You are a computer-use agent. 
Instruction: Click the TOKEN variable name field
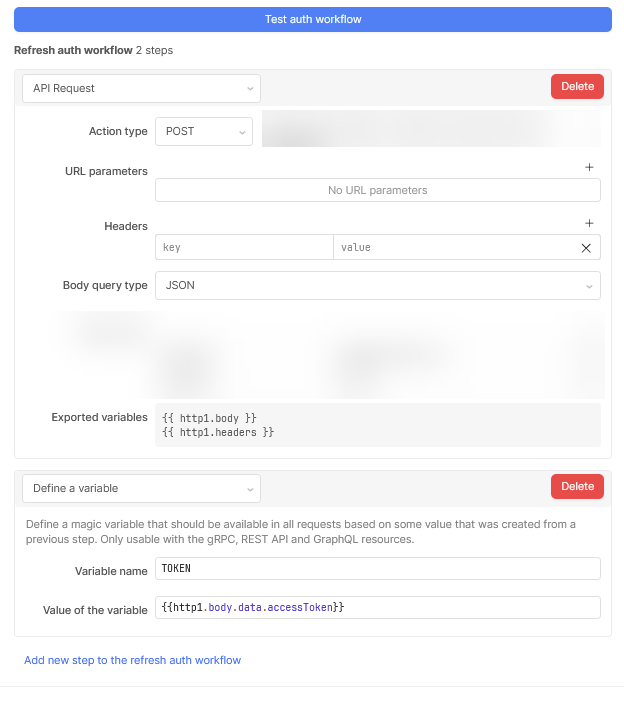[377, 569]
